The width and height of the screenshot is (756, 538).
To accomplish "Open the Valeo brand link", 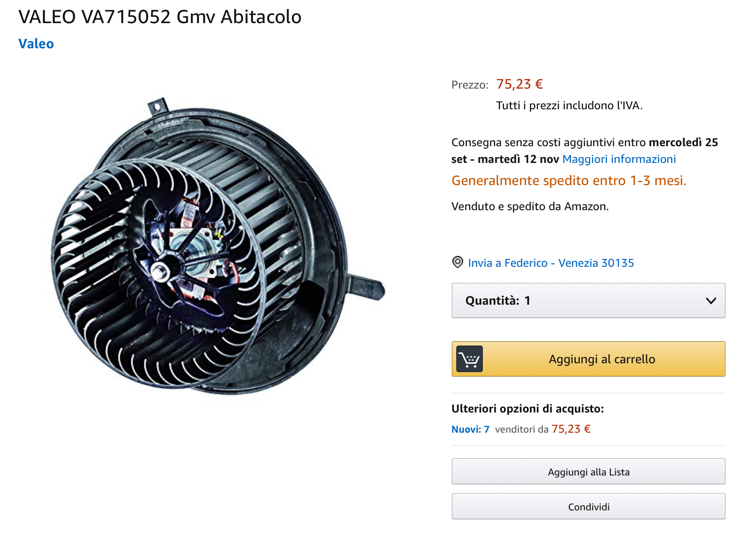I will [x=36, y=44].
